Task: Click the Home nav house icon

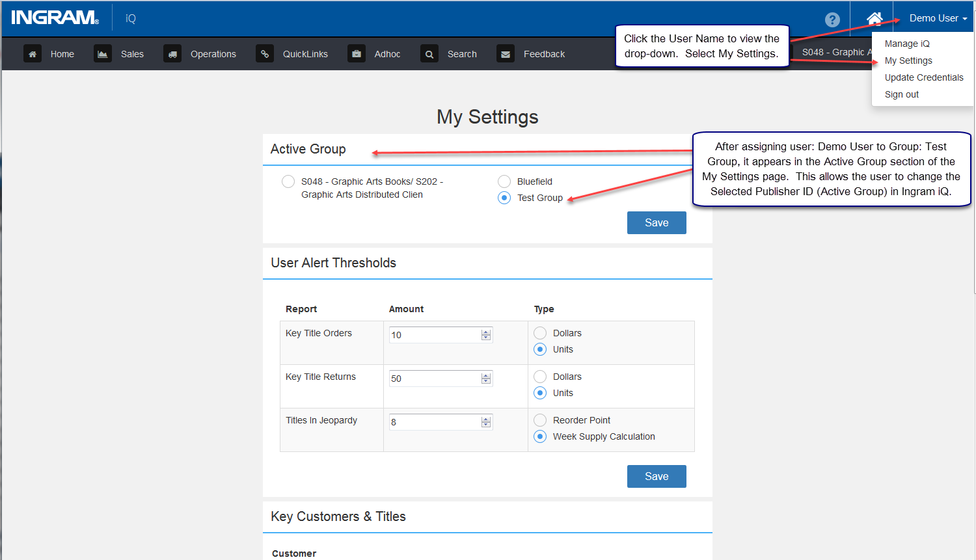Action: point(33,54)
